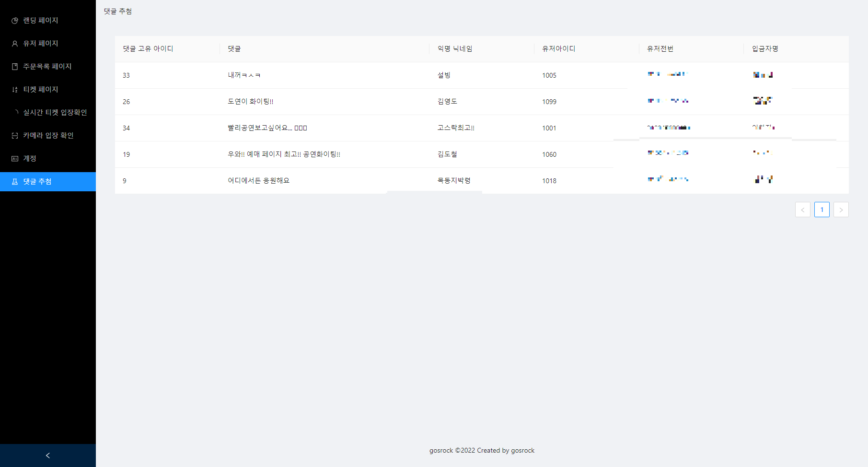This screenshot has width=868, height=467.
Task: Click comment ID 34 cell
Action: point(167,128)
